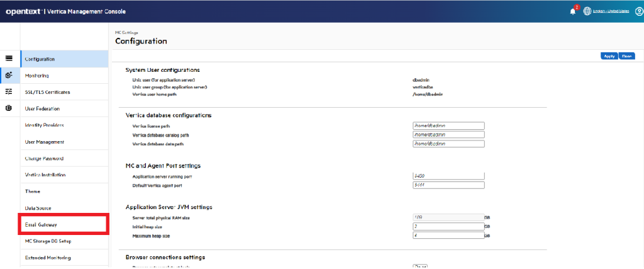Open the notifications bell icon

tap(573, 11)
